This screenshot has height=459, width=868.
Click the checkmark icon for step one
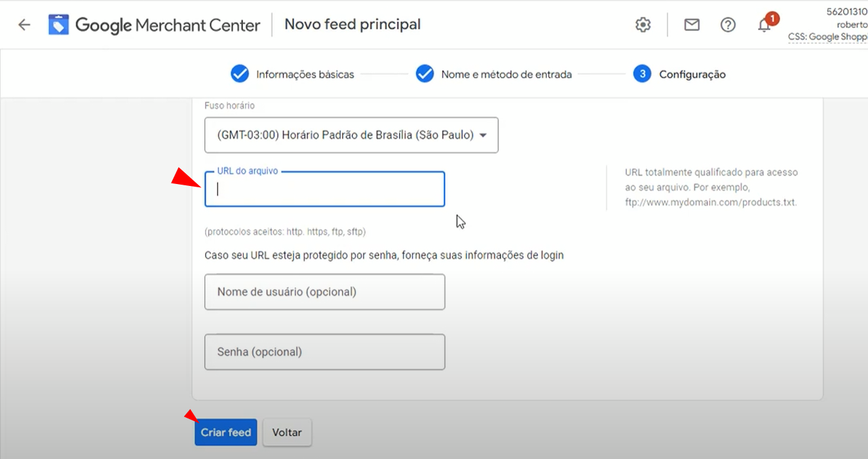[x=240, y=74]
